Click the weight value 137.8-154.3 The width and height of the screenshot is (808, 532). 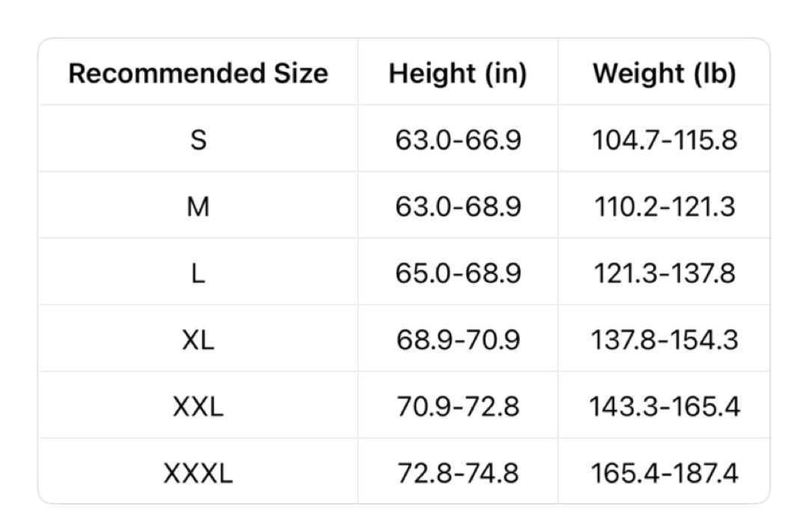point(664,340)
